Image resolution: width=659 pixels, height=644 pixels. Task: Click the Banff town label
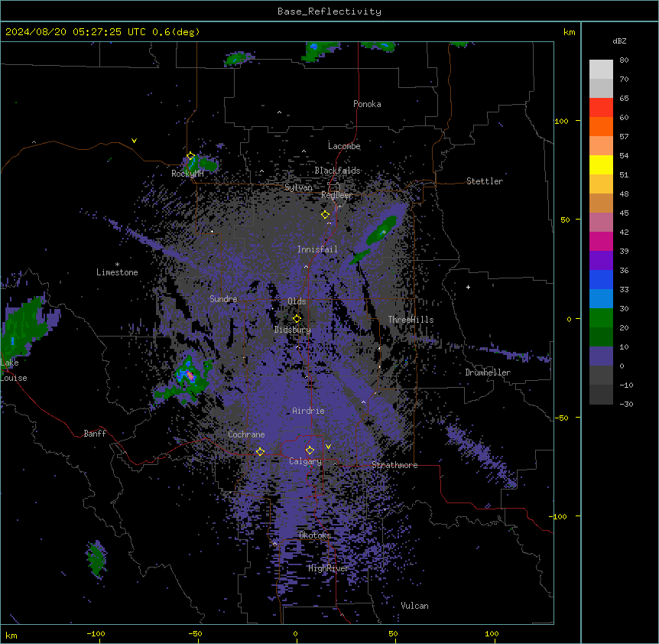(95, 434)
